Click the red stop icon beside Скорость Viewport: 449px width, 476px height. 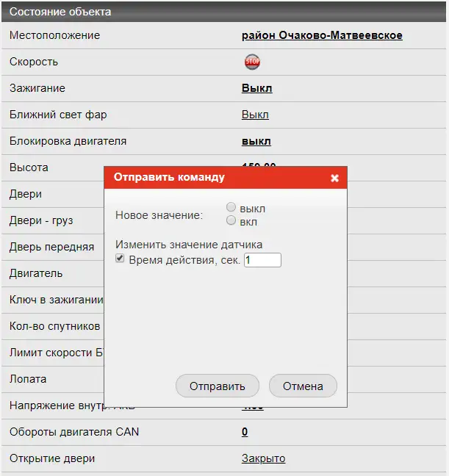point(252,62)
